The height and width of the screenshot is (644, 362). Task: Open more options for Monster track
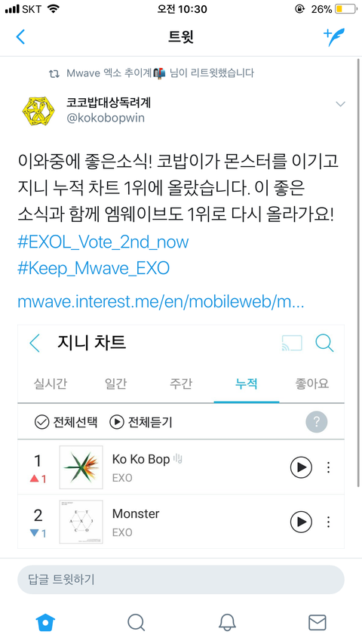tap(328, 522)
